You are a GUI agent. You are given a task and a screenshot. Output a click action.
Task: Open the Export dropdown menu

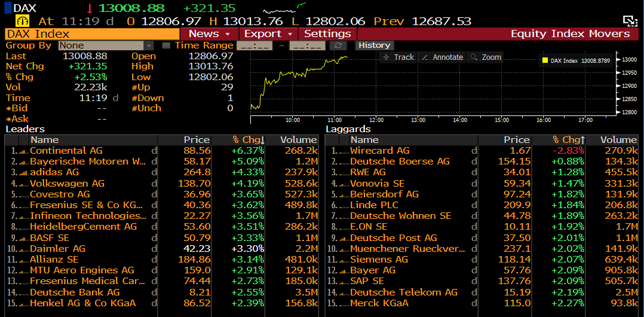click(x=269, y=33)
